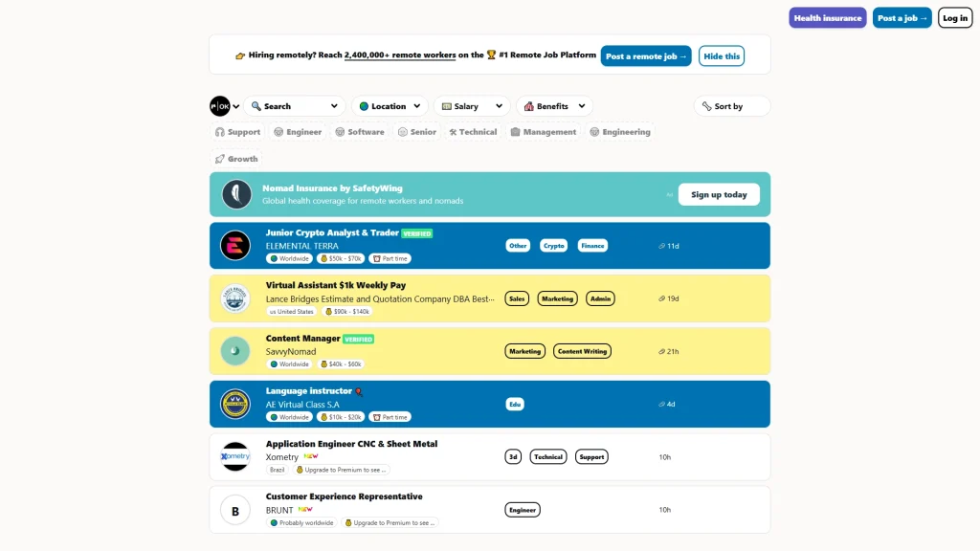Click the Post a remote job button
The image size is (980, 551).
point(646,56)
